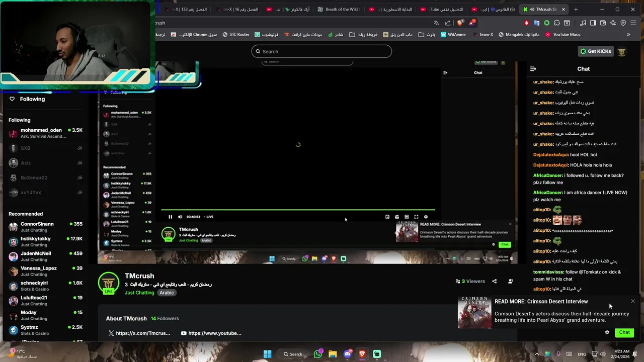Open recommended channel Moday

(45, 315)
